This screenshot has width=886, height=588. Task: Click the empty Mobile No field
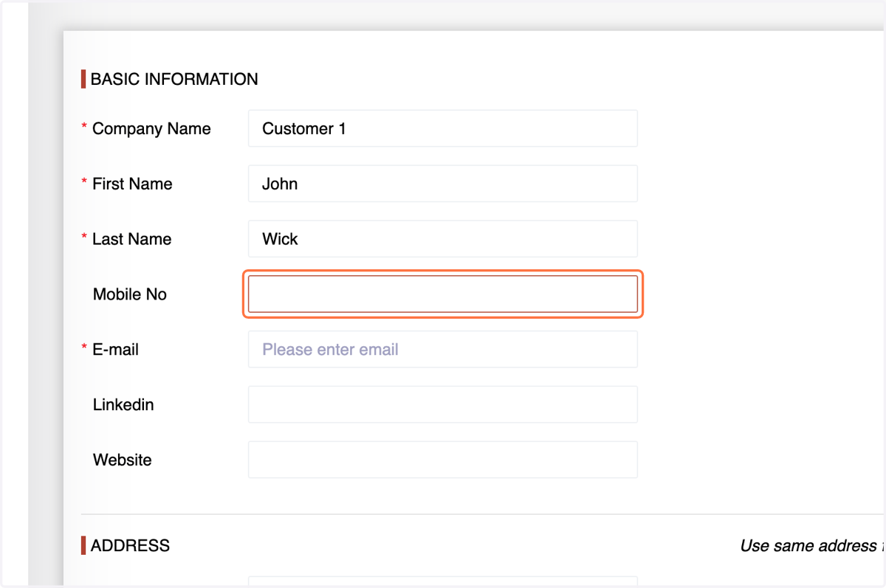[x=442, y=294]
